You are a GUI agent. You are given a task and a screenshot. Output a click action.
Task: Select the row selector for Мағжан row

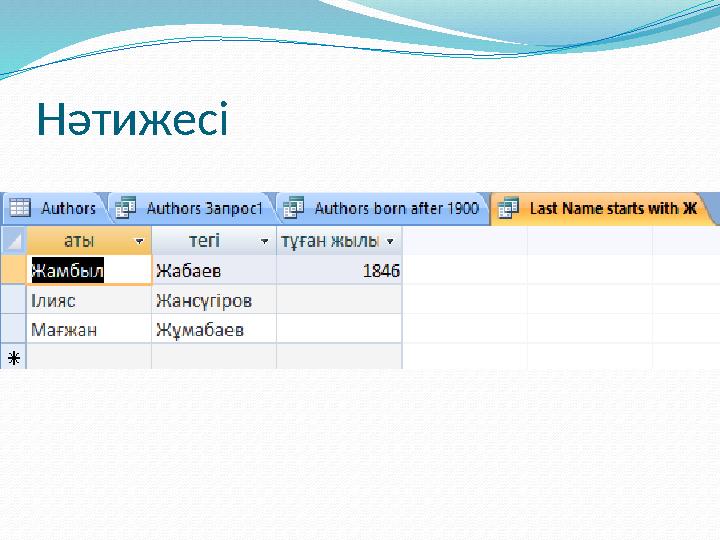[x=14, y=329]
